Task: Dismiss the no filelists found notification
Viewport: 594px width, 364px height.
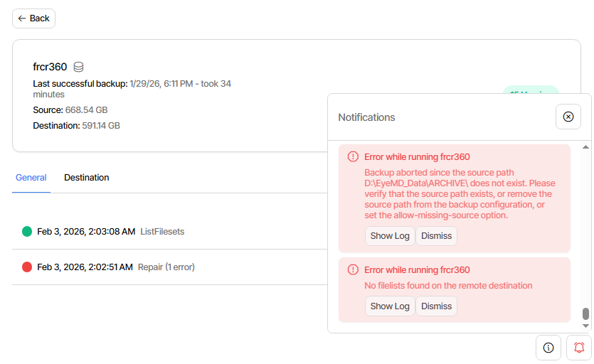Action: pyautogui.click(x=436, y=306)
